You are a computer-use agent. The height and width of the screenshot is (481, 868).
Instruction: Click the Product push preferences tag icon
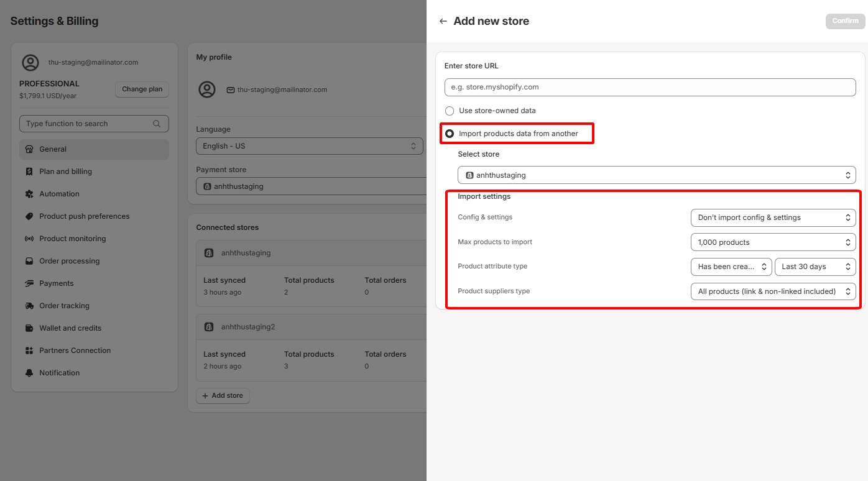(29, 216)
